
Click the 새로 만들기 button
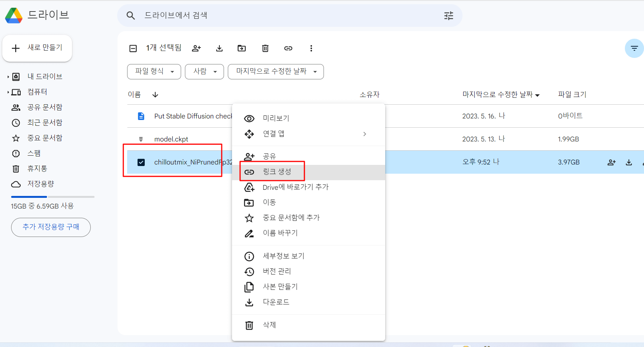37,48
